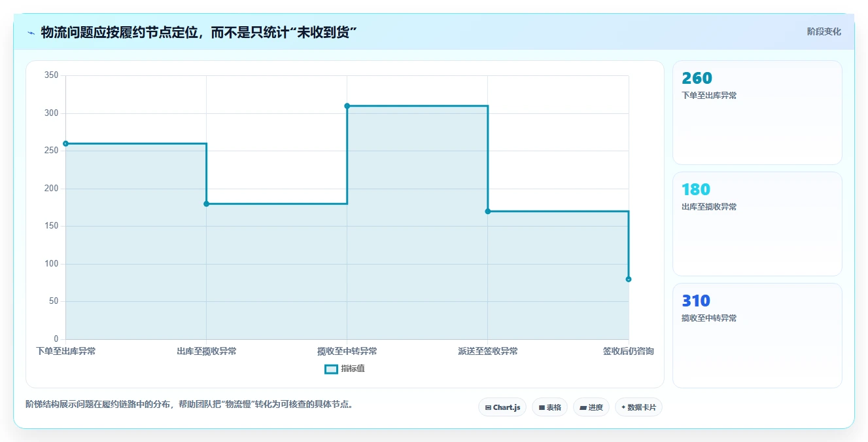Click the main title about 物流问题

(x=198, y=33)
